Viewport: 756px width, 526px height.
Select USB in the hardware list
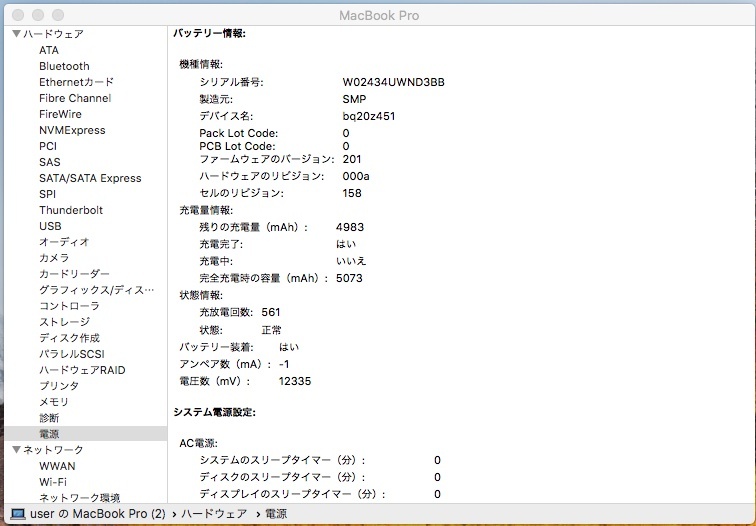(50, 226)
